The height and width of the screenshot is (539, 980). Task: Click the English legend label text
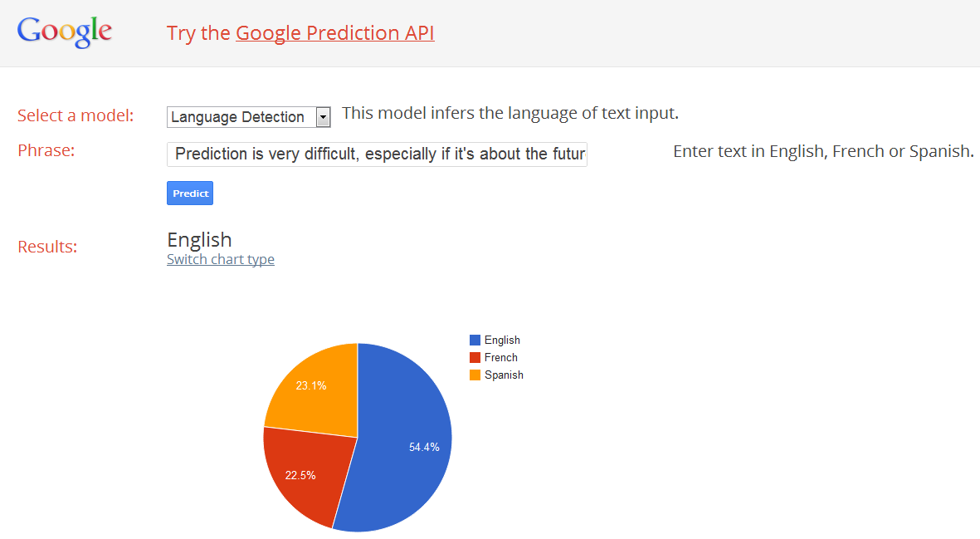click(502, 340)
